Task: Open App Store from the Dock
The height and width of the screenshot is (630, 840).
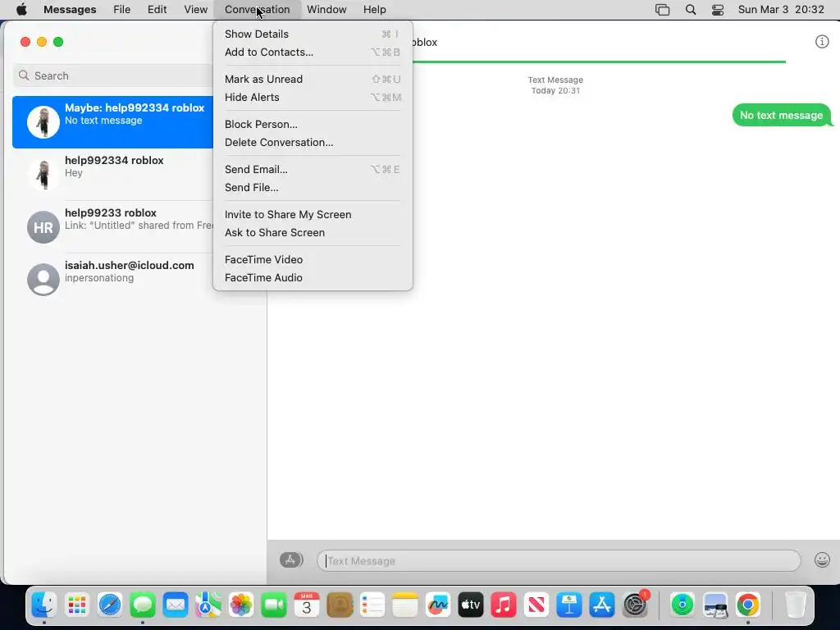Action: (x=601, y=605)
